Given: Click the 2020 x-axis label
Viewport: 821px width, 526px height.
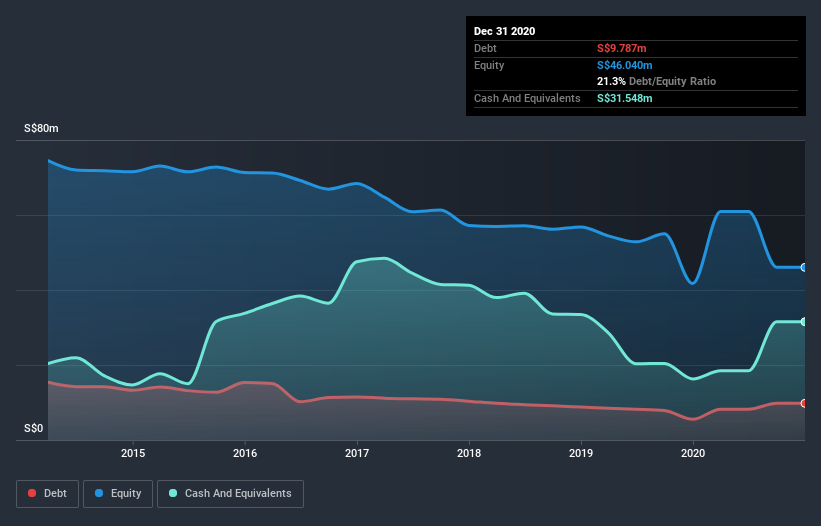Looking at the screenshot, I should tap(693, 453).
